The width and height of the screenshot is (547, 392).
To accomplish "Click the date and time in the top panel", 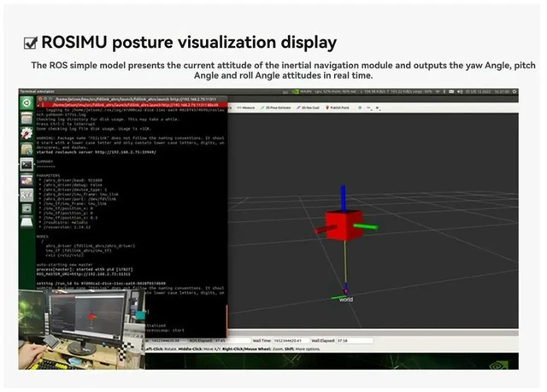I will (x=487, y=91).
